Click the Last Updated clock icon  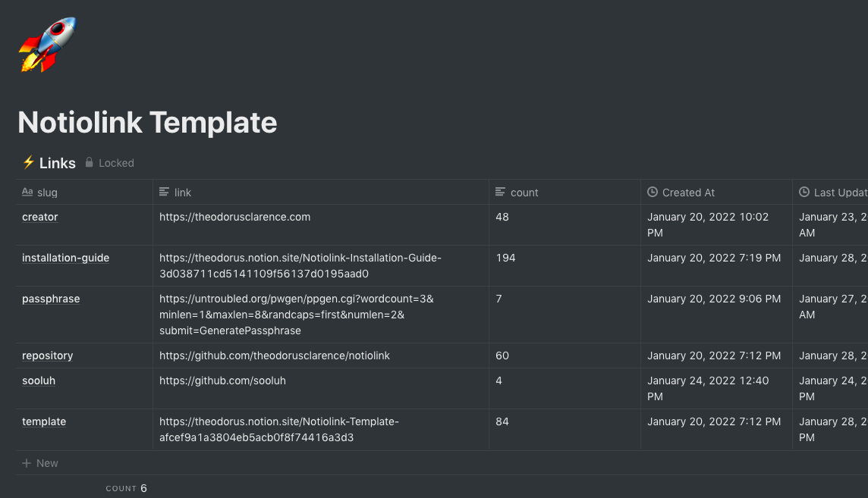[804, 193]
